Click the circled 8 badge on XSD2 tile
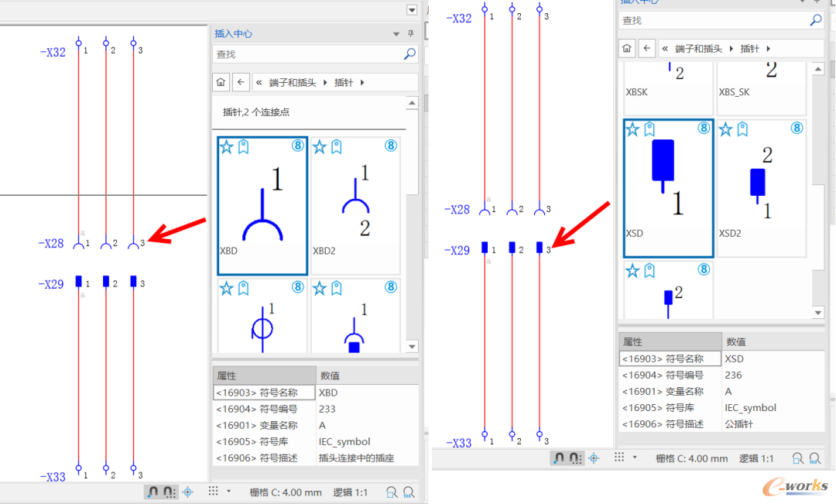 [x=797, y=128]
